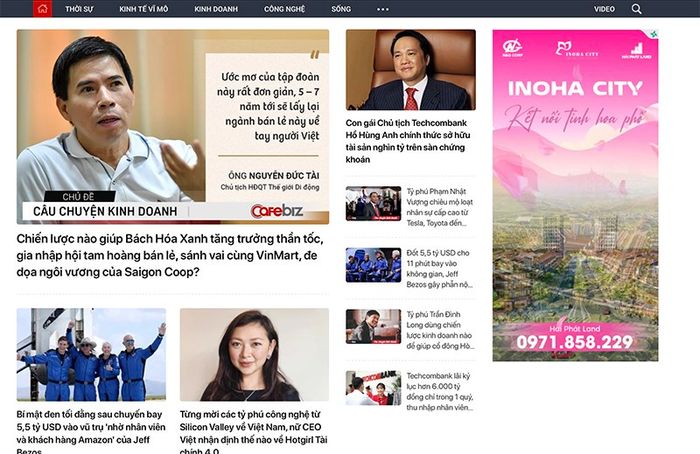
Task: Click the ad choices icon on Inoha City banner
Action: [x=654, y=34]
